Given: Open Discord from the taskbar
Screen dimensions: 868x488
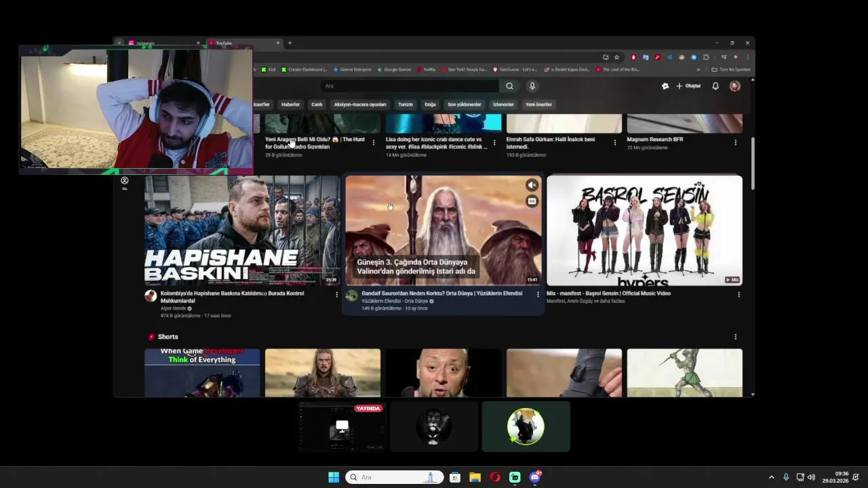Looking at the screenshot, I should point(535,477).
